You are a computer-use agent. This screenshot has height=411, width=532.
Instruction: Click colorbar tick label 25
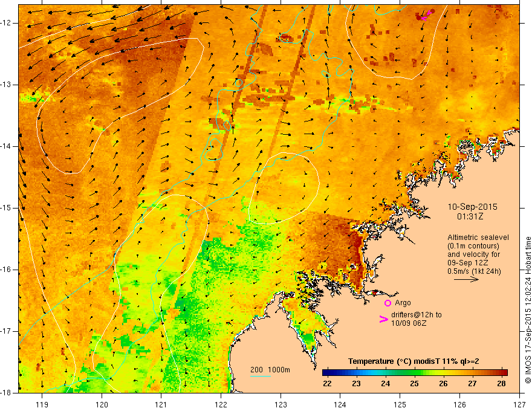click(x=414, y=384)
